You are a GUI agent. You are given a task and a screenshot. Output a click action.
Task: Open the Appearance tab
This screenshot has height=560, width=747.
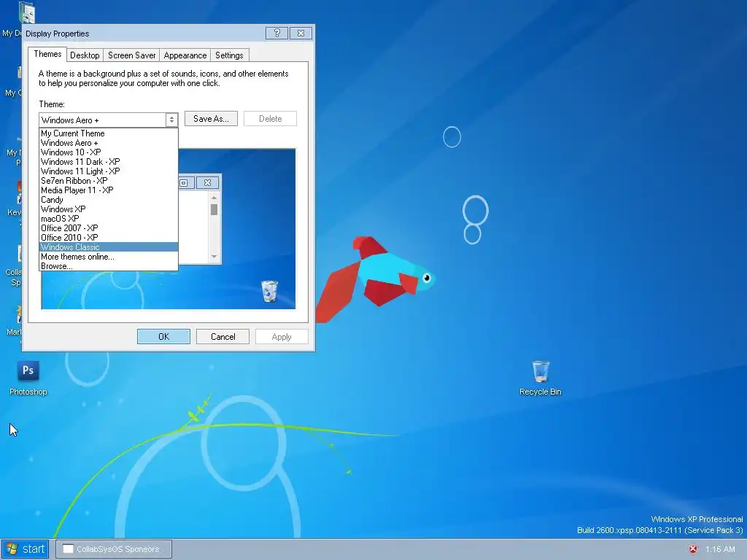click(185, 55)
